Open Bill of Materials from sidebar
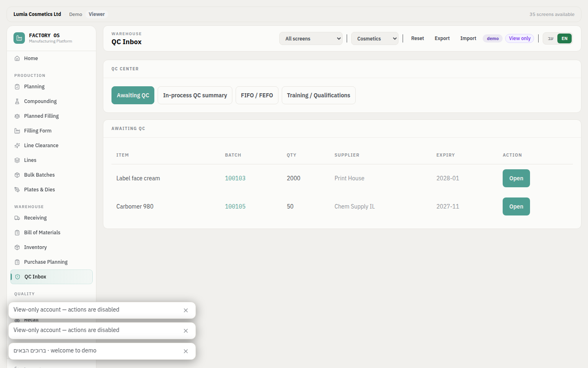 pyautogui.click(x=51, y=233)
